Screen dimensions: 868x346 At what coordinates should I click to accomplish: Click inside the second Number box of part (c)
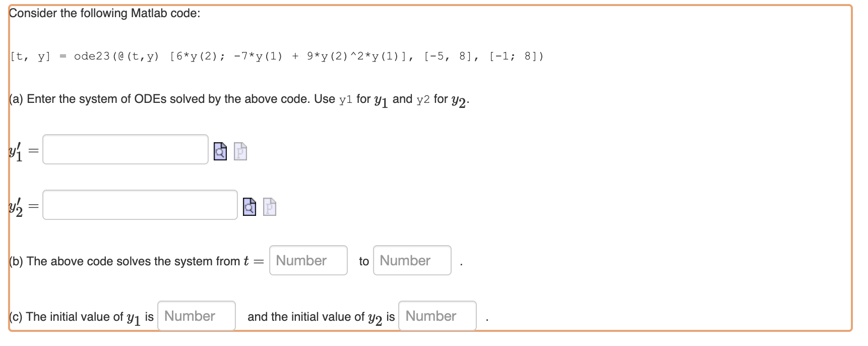pyautogui.click(x=437, y=316)
